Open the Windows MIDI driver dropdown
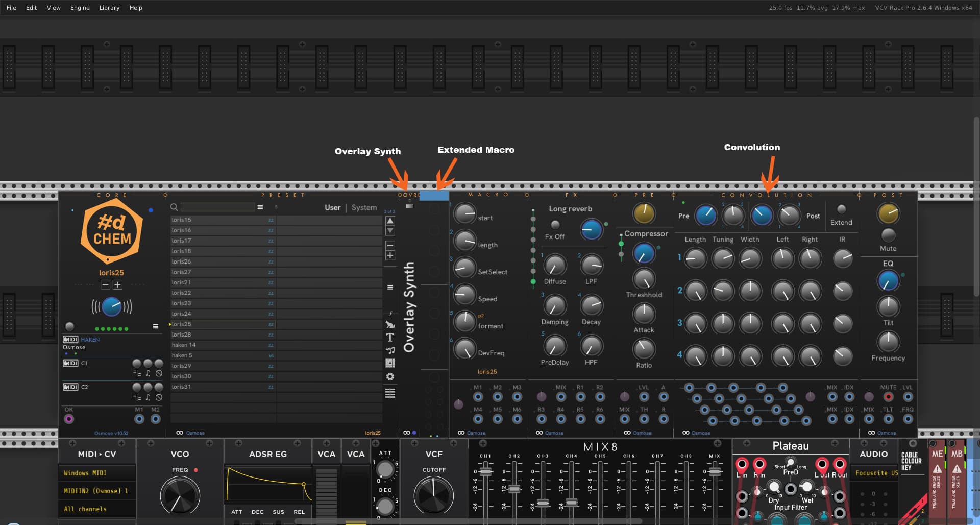 (x=97, y=473)
